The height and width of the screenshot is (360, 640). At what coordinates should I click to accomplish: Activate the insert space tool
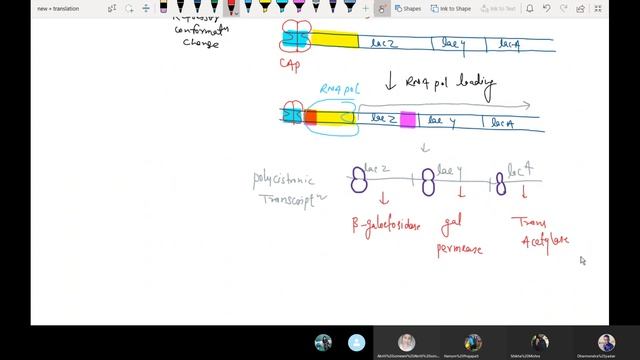pyautogui.click(x=146, y=8)
